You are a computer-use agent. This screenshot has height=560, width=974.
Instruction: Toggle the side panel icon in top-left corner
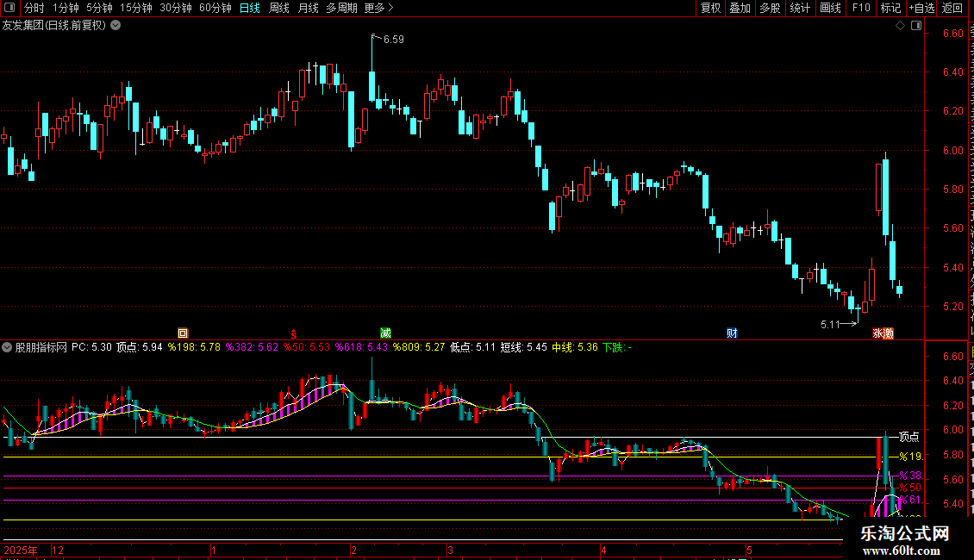[9, 8]
